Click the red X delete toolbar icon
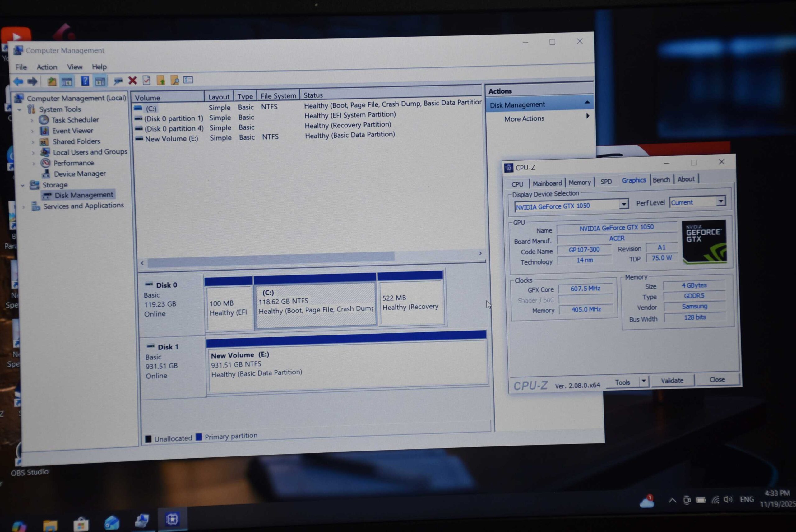The width and height of the screenshot is (796, 532). [132, 81]
